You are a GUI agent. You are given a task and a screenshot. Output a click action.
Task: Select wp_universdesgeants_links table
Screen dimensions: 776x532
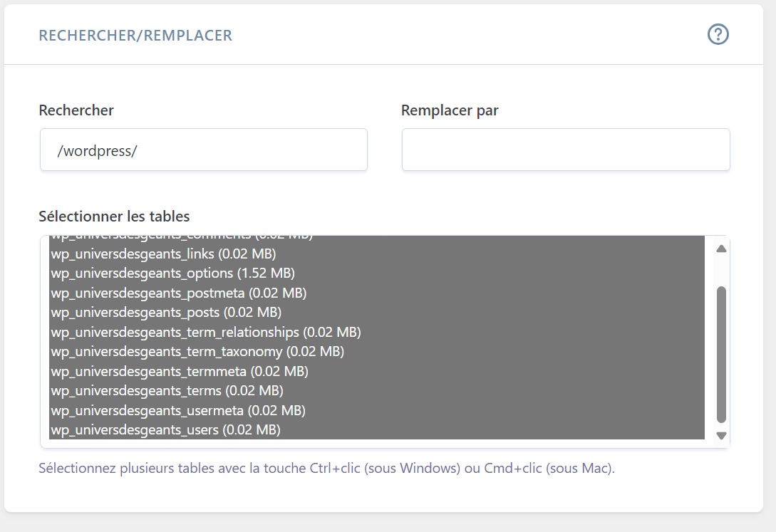click(377, 254)
